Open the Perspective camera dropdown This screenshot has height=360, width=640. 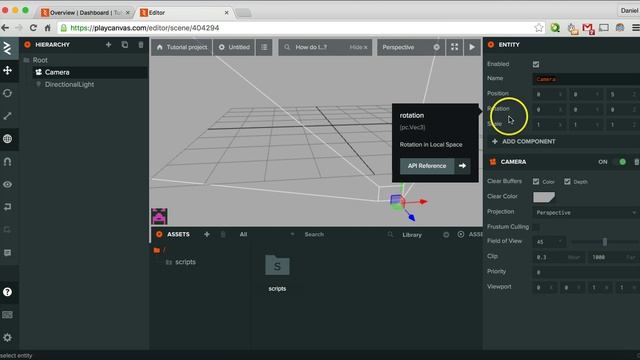point(411,47)
